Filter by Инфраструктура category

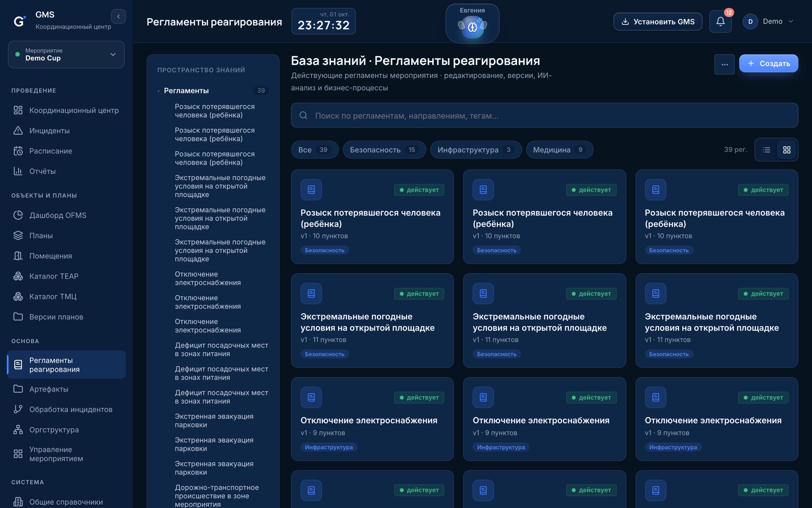point(476,150)
